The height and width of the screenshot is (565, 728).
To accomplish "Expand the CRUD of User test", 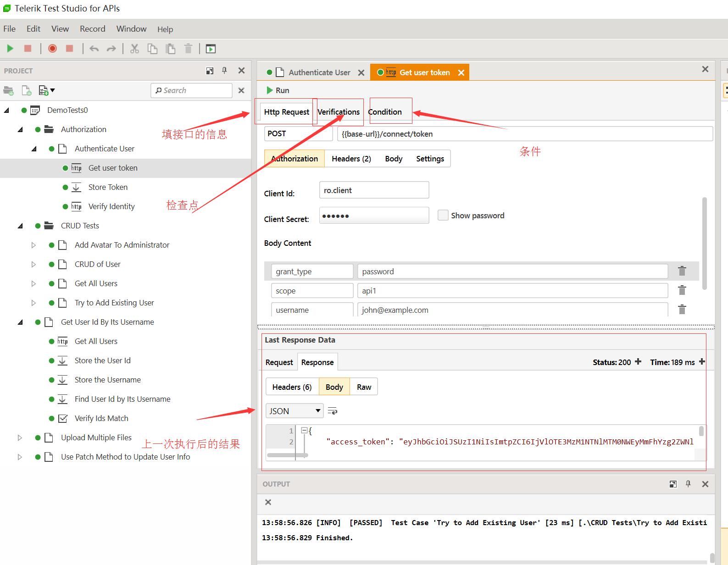I will point(33,264).
